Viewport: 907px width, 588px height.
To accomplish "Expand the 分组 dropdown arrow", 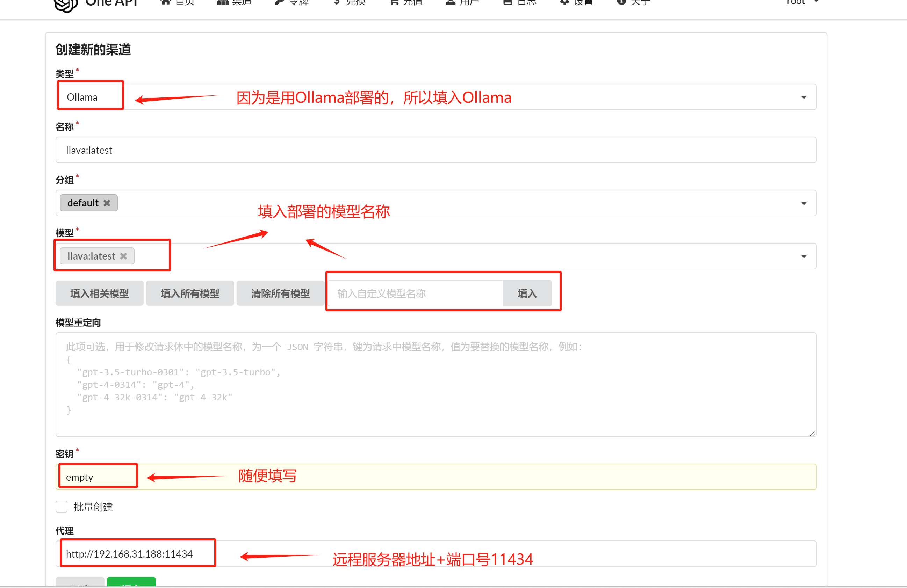I will click(804, 203).
